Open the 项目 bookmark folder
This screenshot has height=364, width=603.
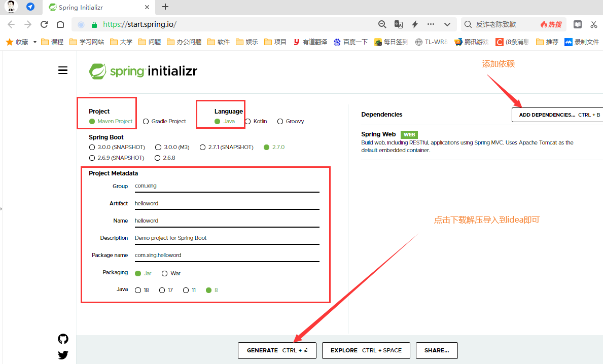(275, 42)
